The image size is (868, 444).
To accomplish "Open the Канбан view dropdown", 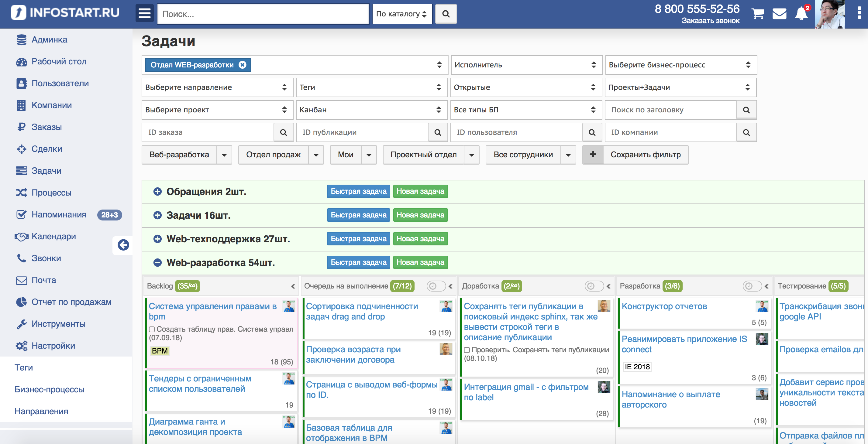I will tap(372, 110).
